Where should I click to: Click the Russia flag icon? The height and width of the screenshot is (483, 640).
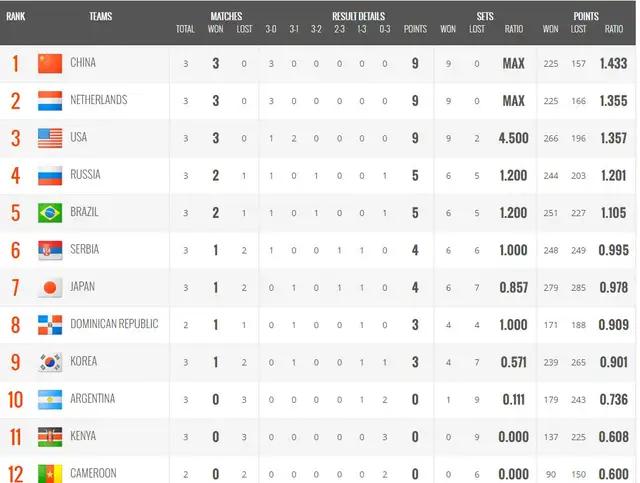[50, 176]
